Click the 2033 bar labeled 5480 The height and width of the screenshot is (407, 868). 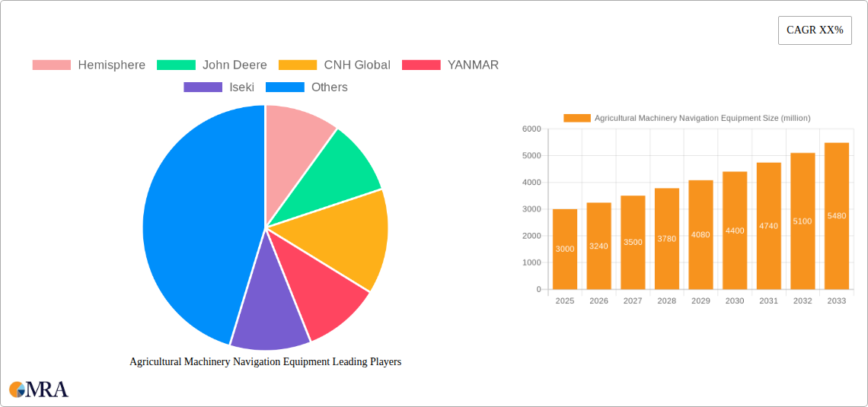[x=837, y=215]
